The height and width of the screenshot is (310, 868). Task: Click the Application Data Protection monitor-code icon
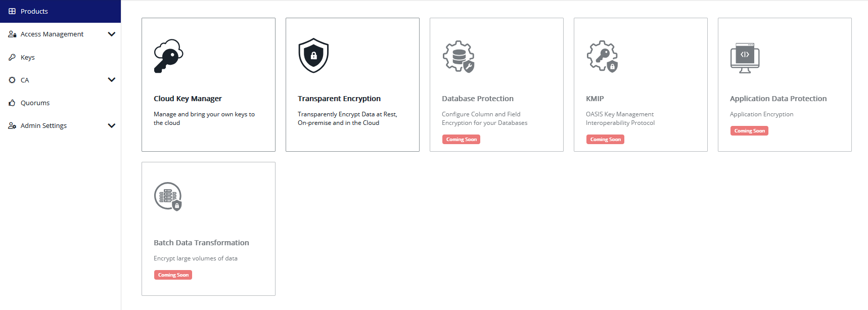[x=745, y=58]
